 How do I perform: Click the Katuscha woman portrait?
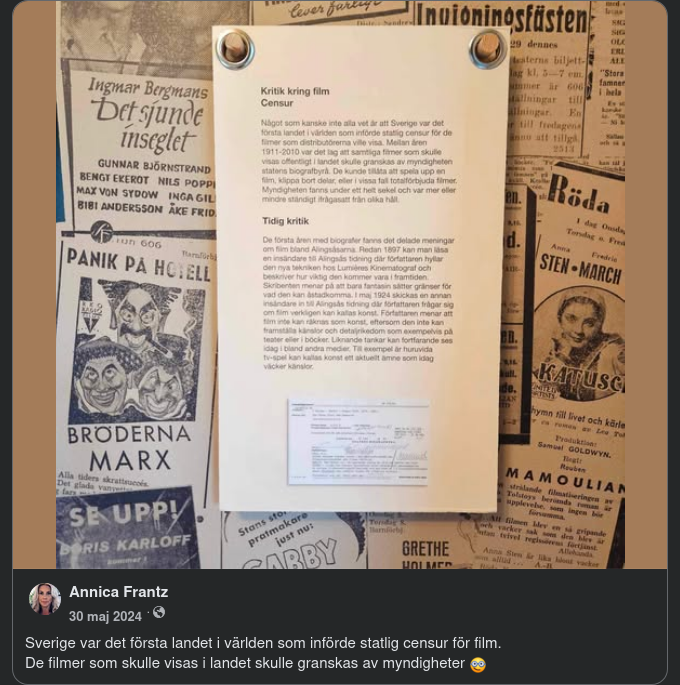579,343
